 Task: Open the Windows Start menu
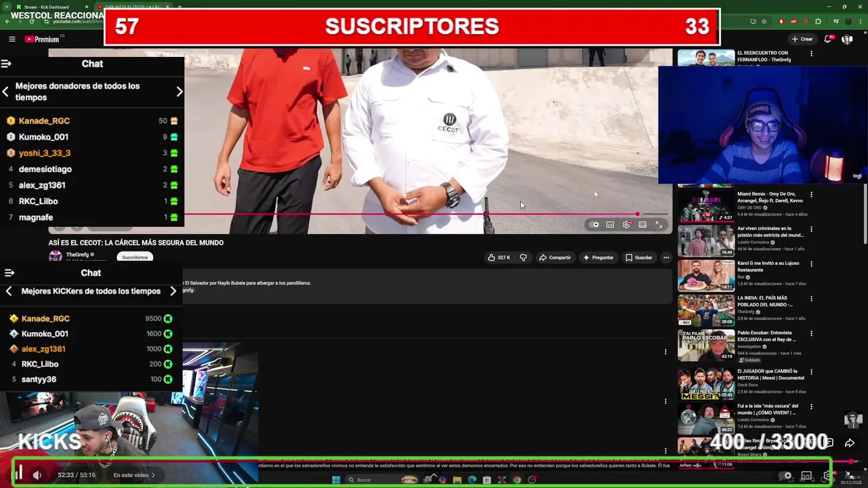336,480
